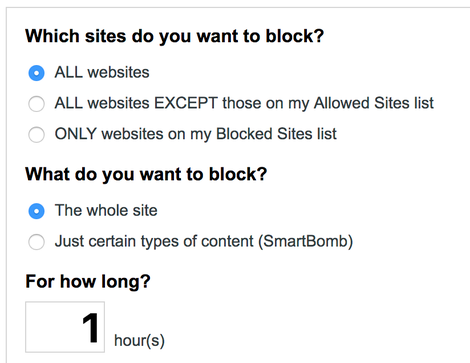Viewport: 470px width, 363px height.
Task: Click the '(SmartBomb)' text in content option
Action: pos(305,242)
